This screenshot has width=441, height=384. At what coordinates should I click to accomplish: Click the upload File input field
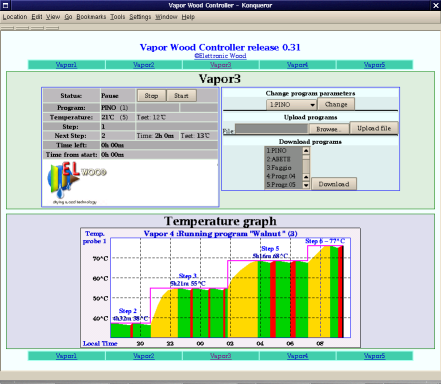271,129
